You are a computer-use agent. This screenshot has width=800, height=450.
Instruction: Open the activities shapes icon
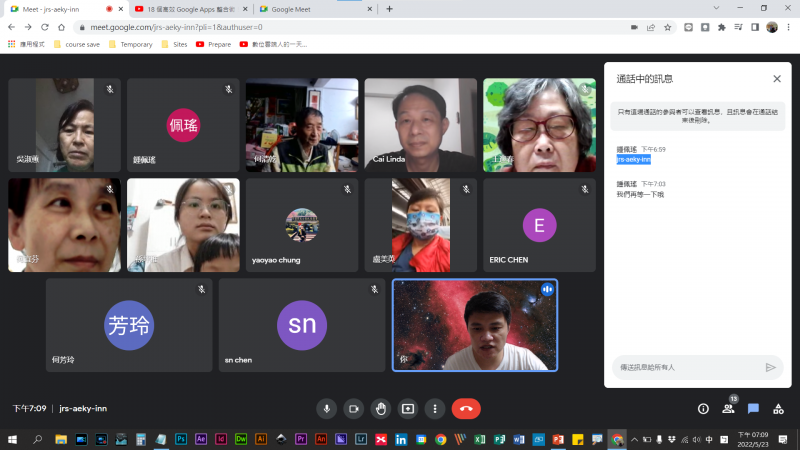pos(778,408)
